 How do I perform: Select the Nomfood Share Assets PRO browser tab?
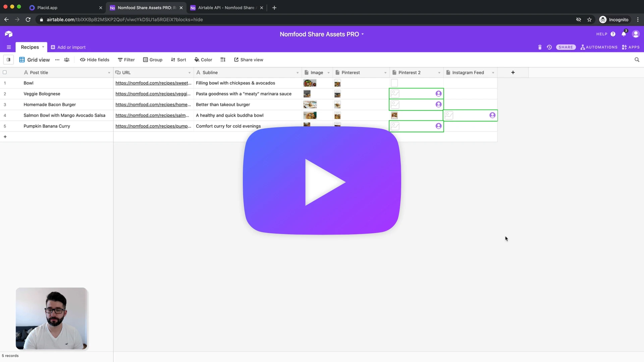[146, 8]
